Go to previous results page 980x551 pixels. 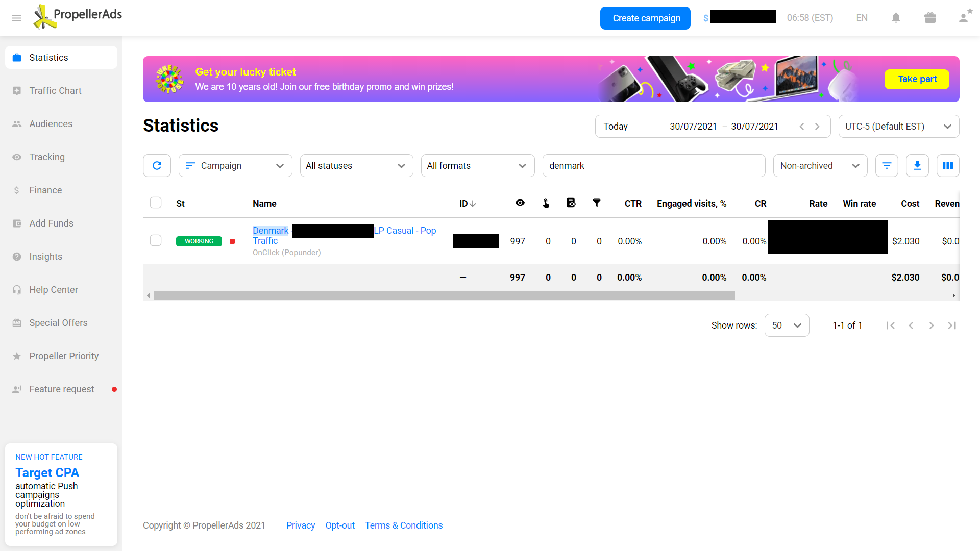pos(911,325)
